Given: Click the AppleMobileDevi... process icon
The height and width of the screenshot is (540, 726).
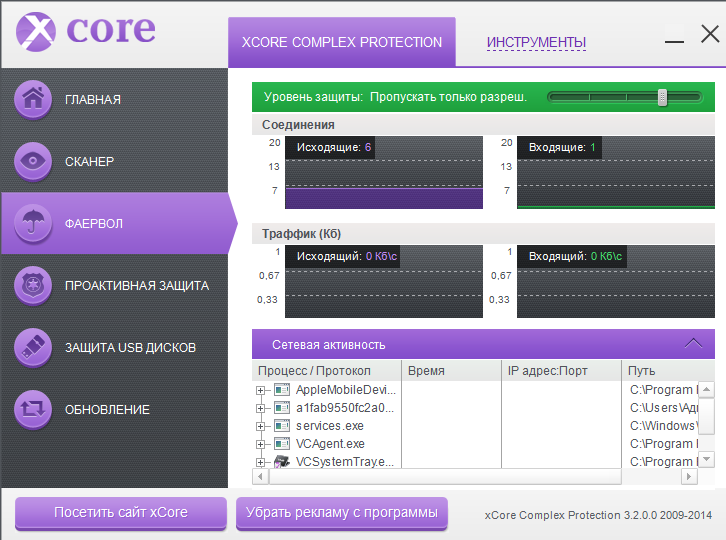Looking at the screenshot, I should click(x=282, y=390).
